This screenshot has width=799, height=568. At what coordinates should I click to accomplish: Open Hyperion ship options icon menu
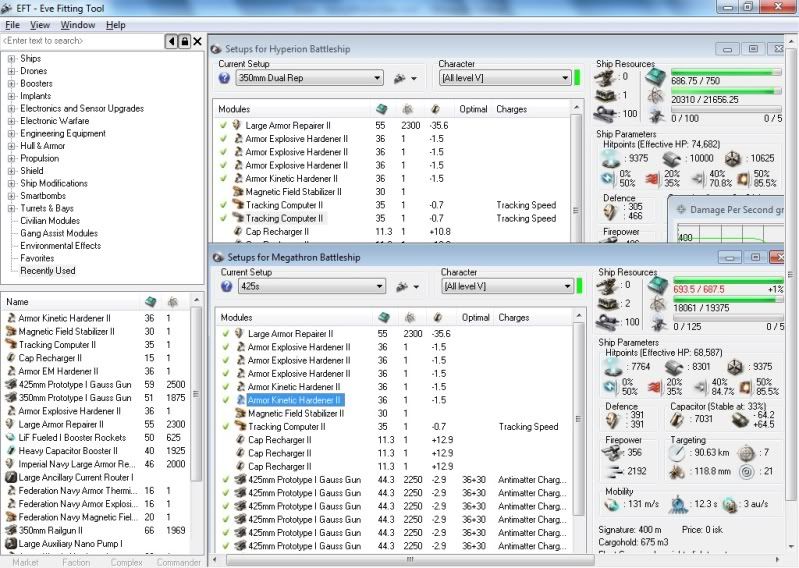(x=405, y=78)
